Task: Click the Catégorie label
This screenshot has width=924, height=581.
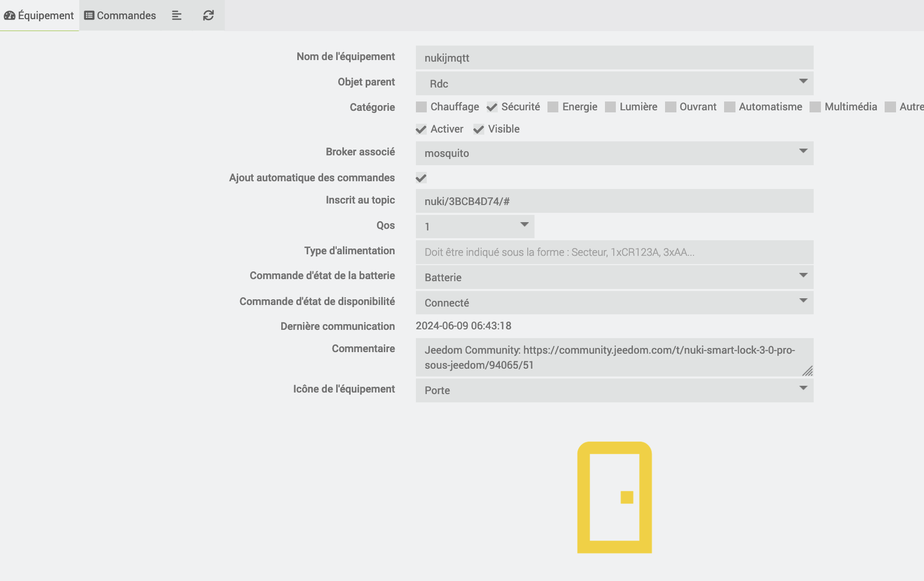Action: click(x=372, y=107)
